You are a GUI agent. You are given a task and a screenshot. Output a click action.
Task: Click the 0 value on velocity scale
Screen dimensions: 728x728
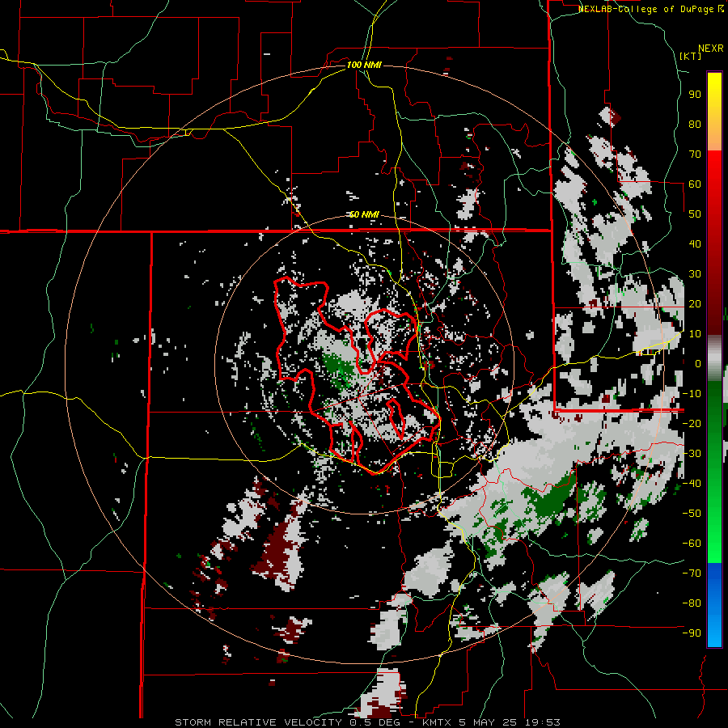pyautogui.click(x=698, y=363)
